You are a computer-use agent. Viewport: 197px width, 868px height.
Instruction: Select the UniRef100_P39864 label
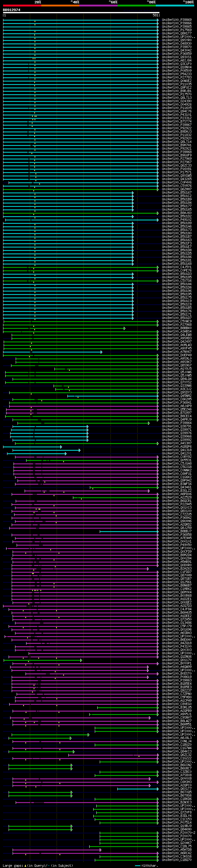(177, 423)
